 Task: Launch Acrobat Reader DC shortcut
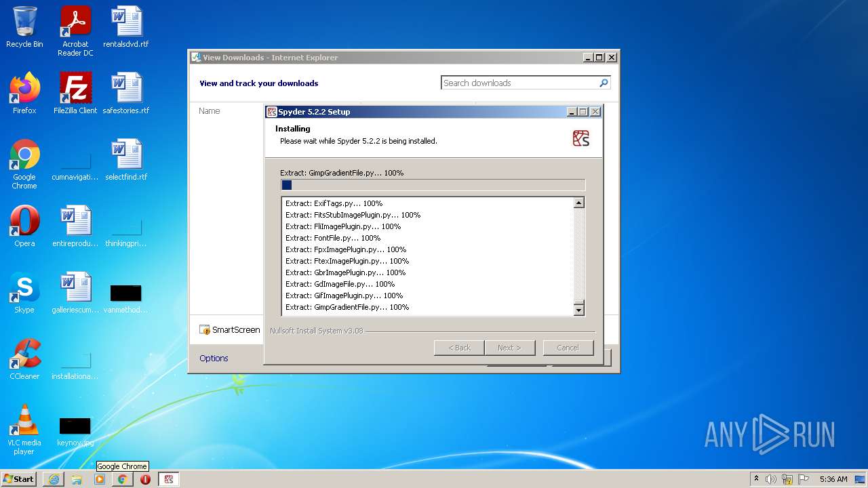[x=75, y=31]
